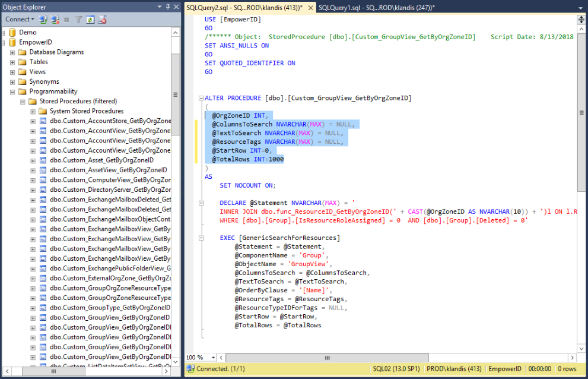Expand the Database Diagrams node
This screenshot has width=588, height=379.
pyautogui.click(x=12, y=52)
